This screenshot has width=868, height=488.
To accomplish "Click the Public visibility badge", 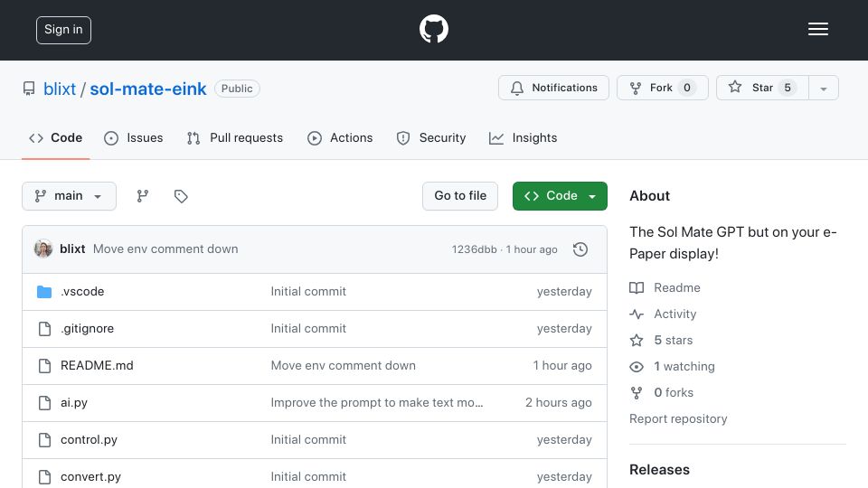I will (237, 89).
